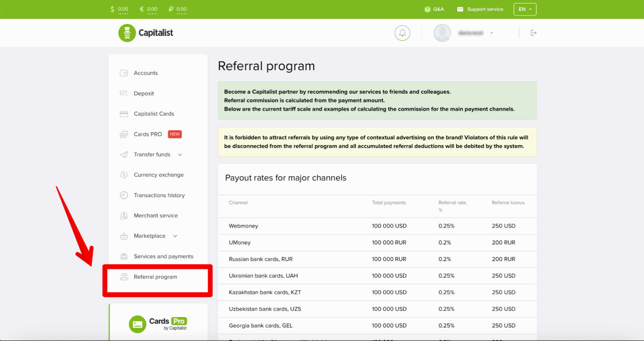Viewport: 644px width, 341px height.
Task: Click the Accounts wallet icon
Action: click(x=124, y=73)
